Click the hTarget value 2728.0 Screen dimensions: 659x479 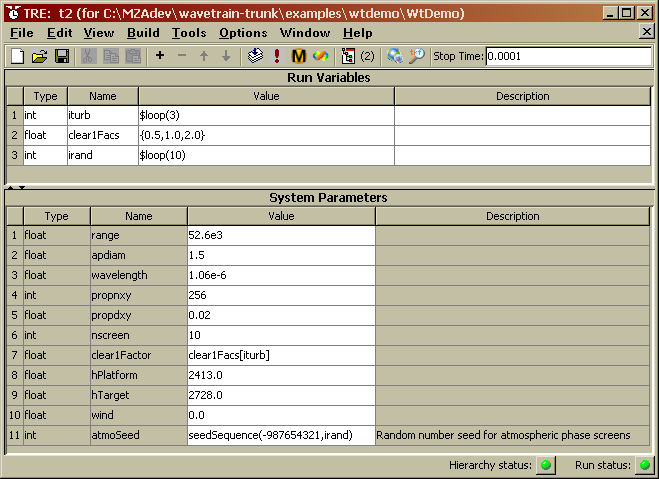click(281, 395)
